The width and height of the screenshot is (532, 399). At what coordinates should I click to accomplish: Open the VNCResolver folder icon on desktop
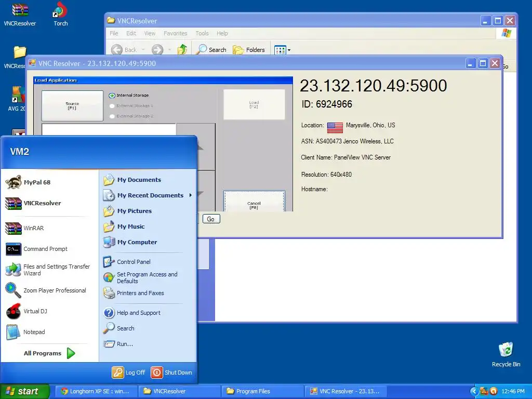[x=15, y=58]
